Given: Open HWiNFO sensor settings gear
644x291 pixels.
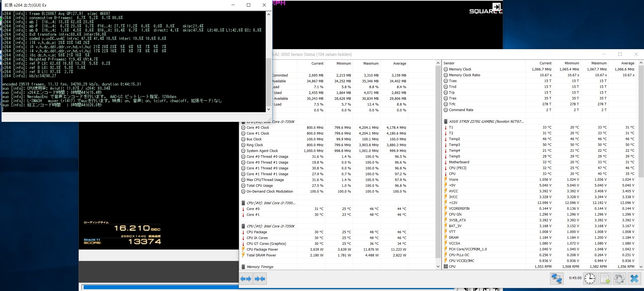Looking at the screenshot, I should pyautogui.click(x=619, y=278).
